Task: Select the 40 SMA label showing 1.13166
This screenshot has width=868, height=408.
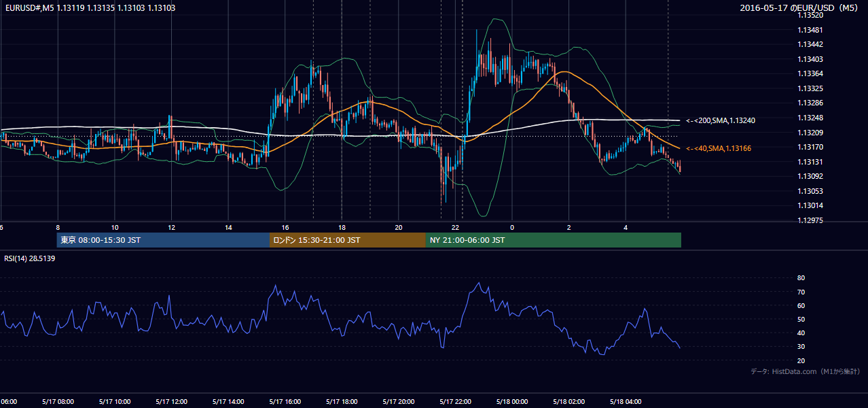Action: click(719, 148)
